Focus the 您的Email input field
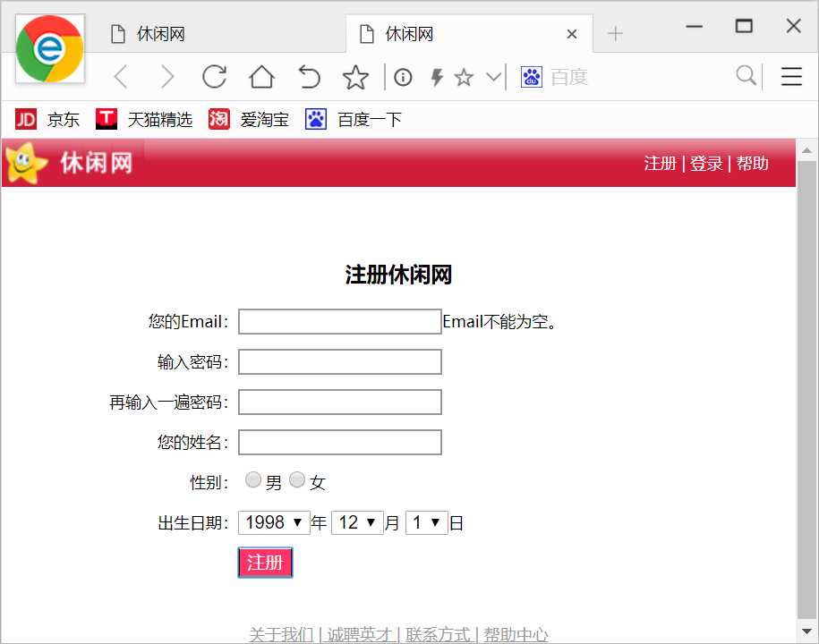 pyautogui.click(x=340, y=321)
